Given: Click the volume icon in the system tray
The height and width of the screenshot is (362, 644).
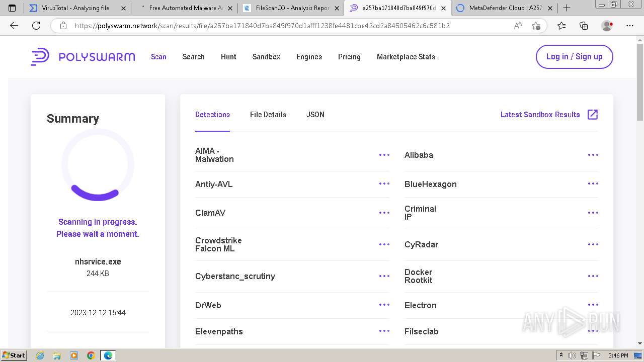Looking at the screenshot, I should (x=572, y=355).
